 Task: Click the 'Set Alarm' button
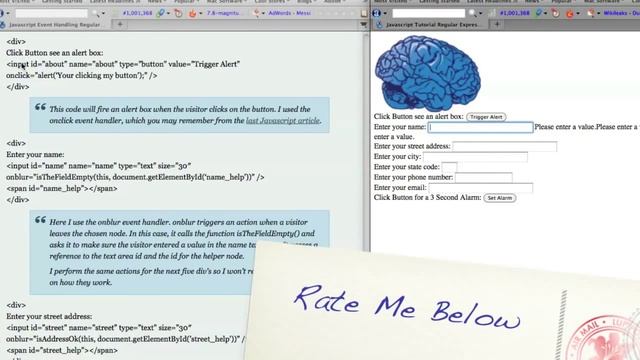500,198
